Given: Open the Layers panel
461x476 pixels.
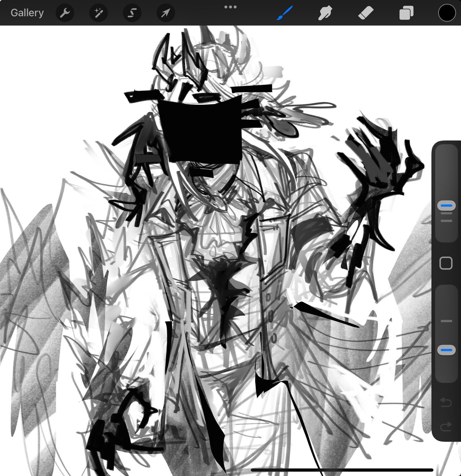Looking at the screenshot, I should 406,13.
